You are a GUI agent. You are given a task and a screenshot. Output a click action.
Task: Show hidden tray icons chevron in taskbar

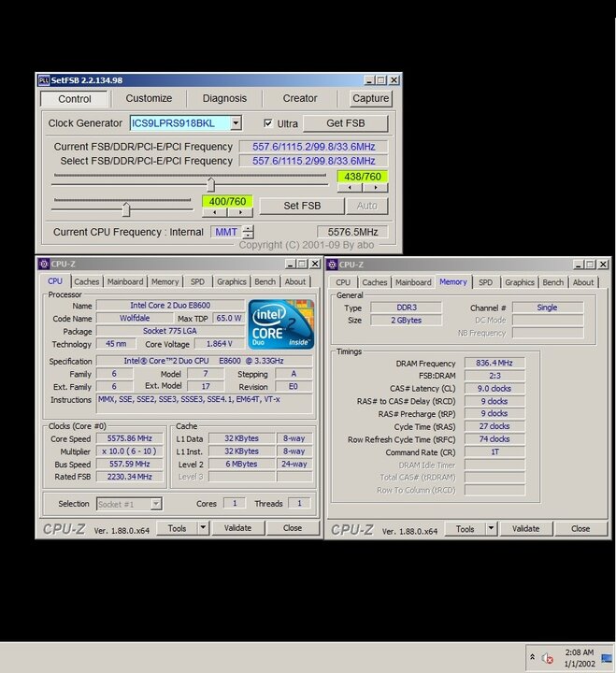coord(532,657)
